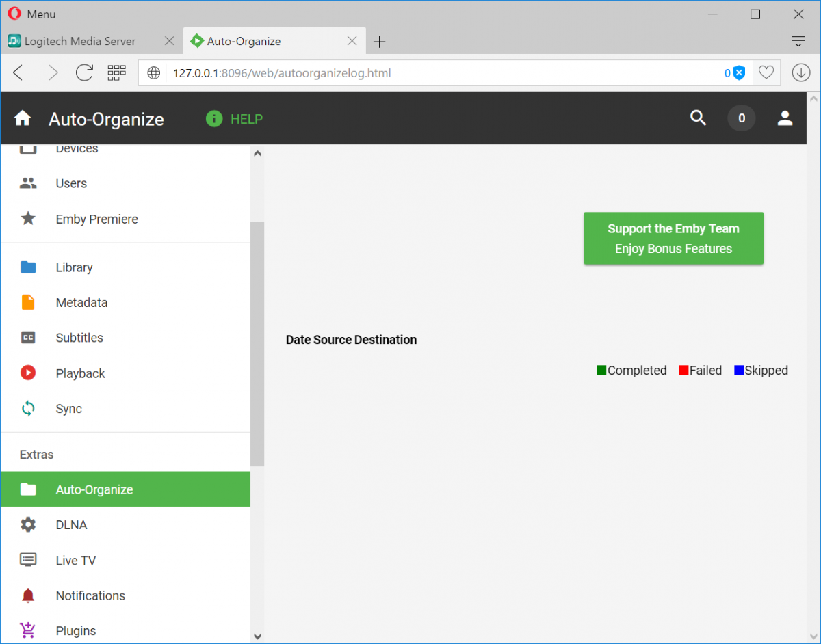The height and width of the screenshot is (644, 821).
Task: Switch to Logitech Media Server tab
Action: [x=92, y=41]
